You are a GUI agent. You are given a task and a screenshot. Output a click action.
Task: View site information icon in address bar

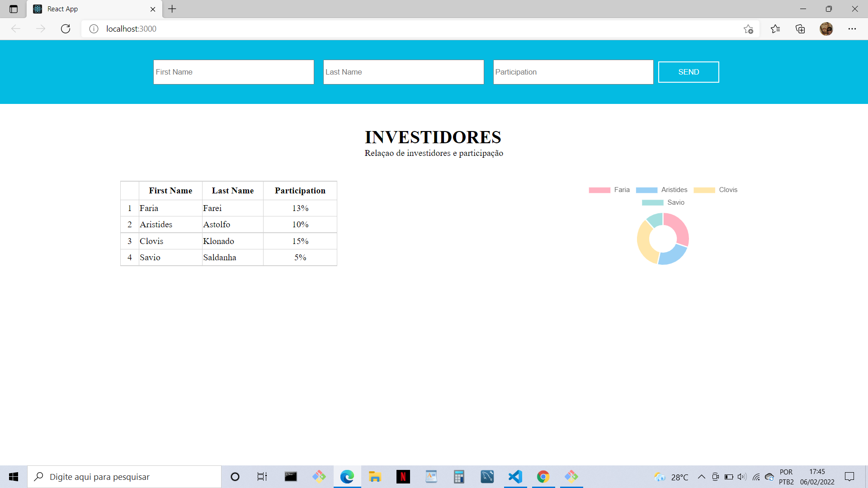tap(94, 29)
